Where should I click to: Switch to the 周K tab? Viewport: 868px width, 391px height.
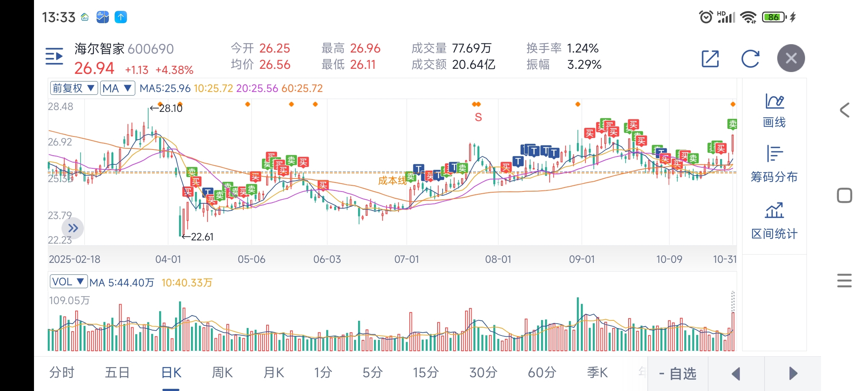222,373
